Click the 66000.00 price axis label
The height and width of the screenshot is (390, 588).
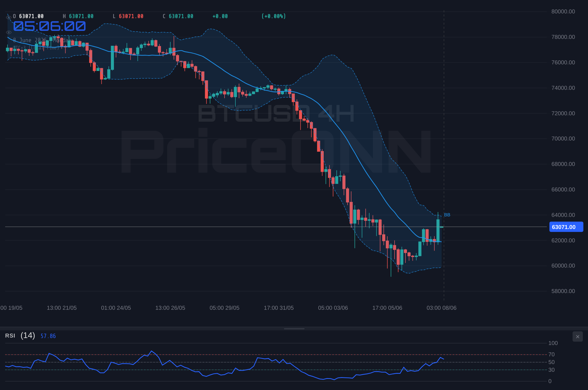[563, 190]
